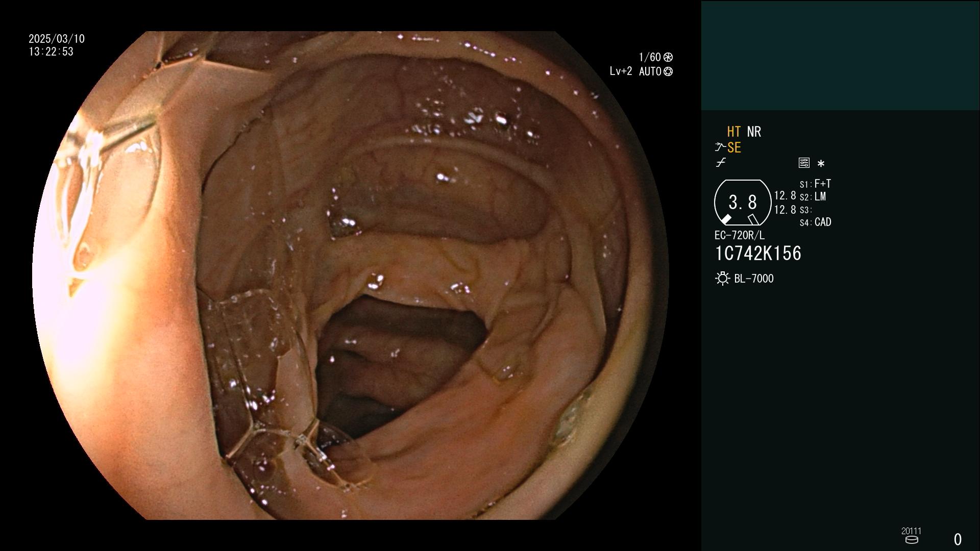Click the tone curve icon below SE
Image resolution: width=980 pixels, height=551 pixels.
click(x=721, y=163)
